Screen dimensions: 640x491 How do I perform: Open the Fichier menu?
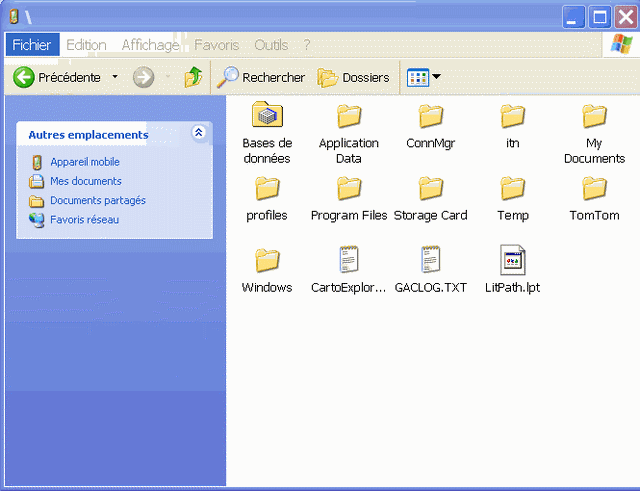[x=32, y=45]
